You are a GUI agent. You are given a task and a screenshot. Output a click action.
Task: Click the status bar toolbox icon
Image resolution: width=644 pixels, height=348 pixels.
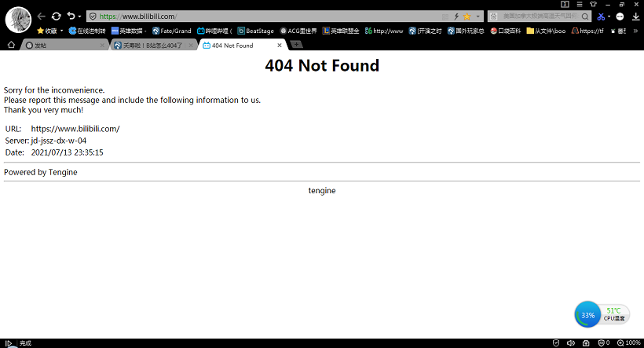pyautogui.click(x=586, y=343)
